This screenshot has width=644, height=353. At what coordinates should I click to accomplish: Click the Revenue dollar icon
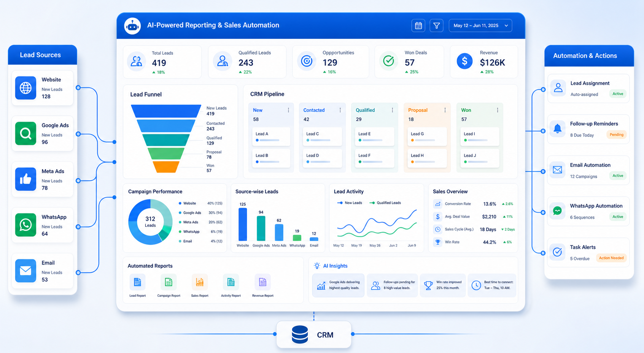coord(464,61)
